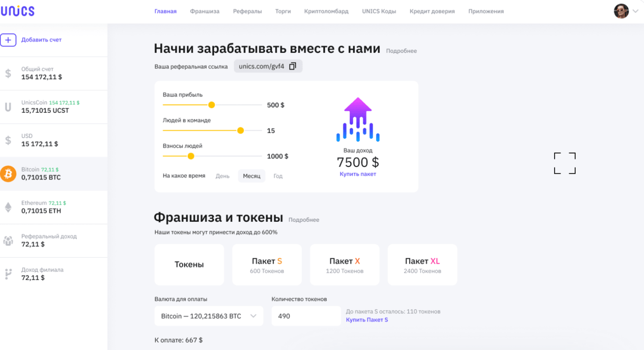644x350 pixels.
Task: Select the Ethereum account row
Action: tap(54, 207)
